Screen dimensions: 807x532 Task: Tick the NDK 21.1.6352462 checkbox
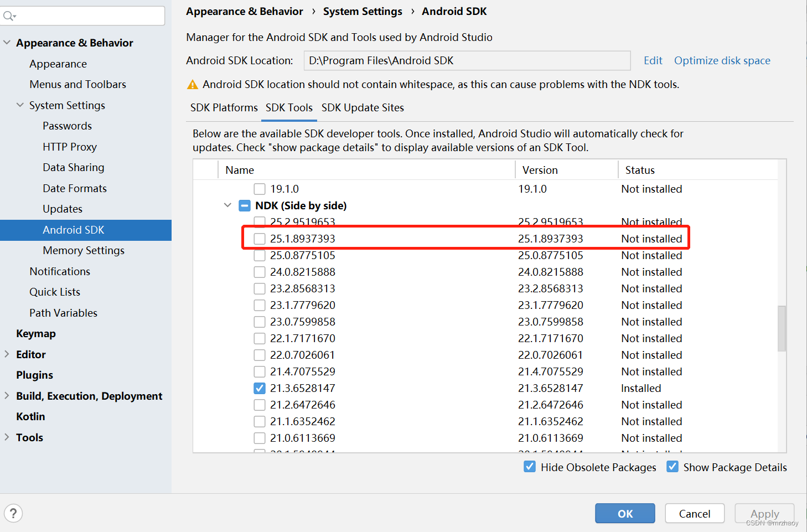(260, 421)
